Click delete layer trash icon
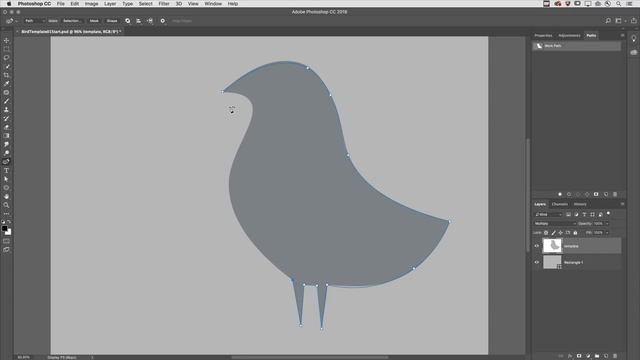The image size is (640, 360). 615,356
